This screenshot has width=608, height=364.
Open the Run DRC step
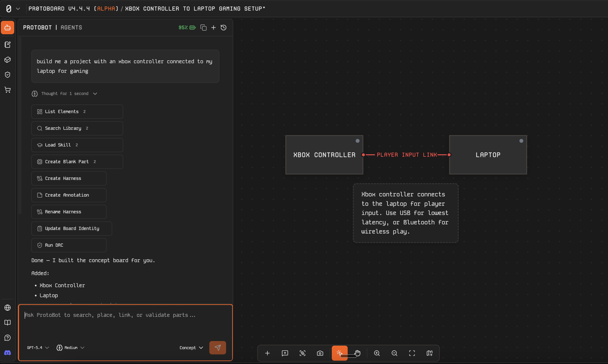(69, 245)
